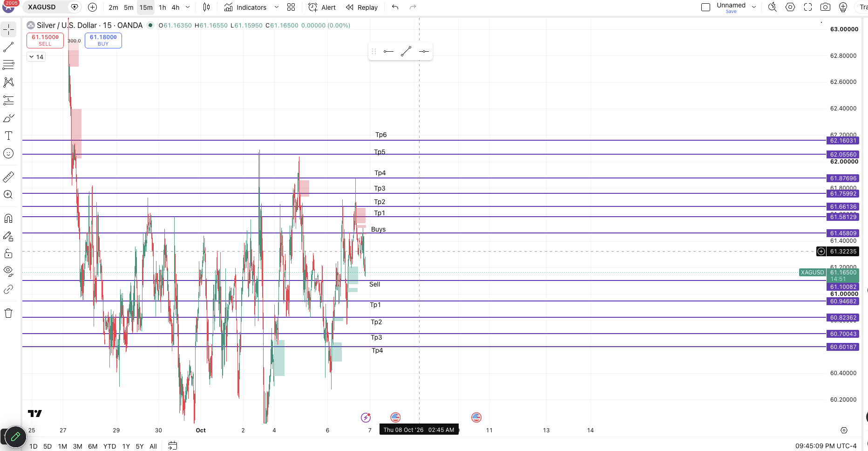Select the crosshair cursor tool
This screenshot has width=868, height=451.
coord(8,29)
